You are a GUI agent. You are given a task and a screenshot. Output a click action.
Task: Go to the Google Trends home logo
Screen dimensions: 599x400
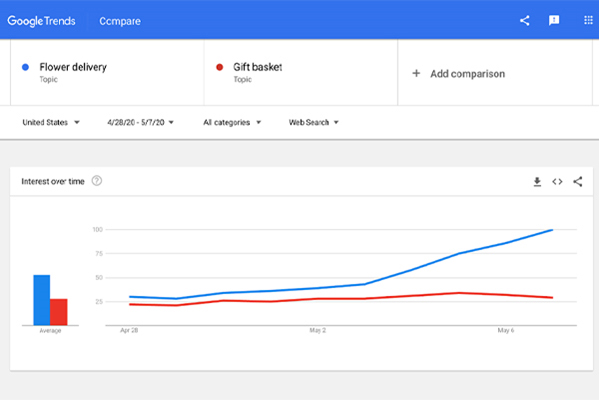point(41,21)
